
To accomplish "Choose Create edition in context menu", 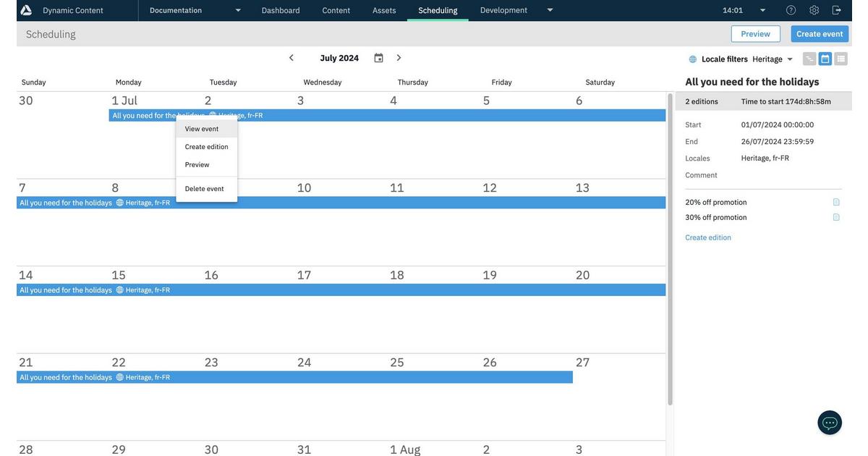I will pyautogui.click(x=207, y=147).
